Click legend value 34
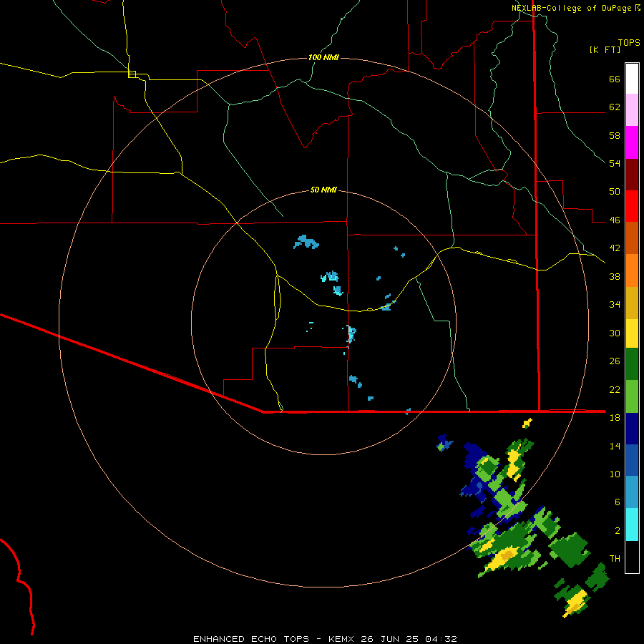The image size is (644, 644). coord(615,305)
